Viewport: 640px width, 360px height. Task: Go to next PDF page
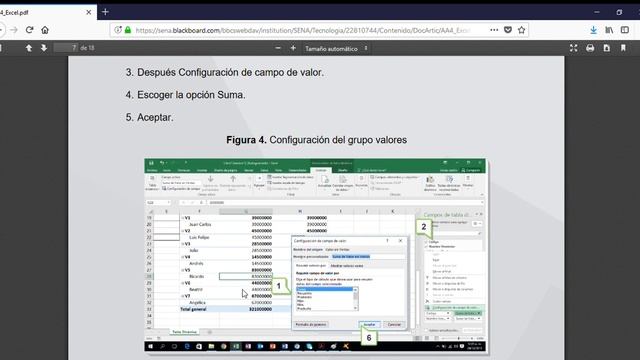(x=44, y=48)
